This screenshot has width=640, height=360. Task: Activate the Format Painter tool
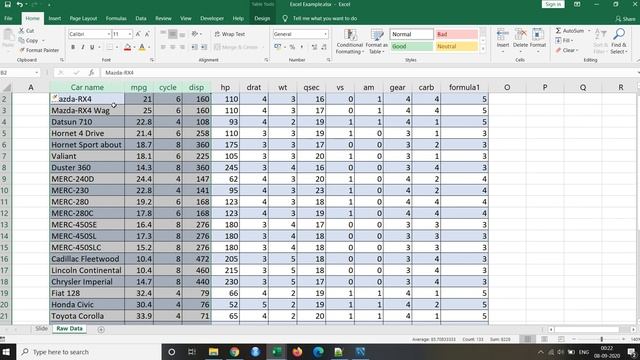coord(39,50)
